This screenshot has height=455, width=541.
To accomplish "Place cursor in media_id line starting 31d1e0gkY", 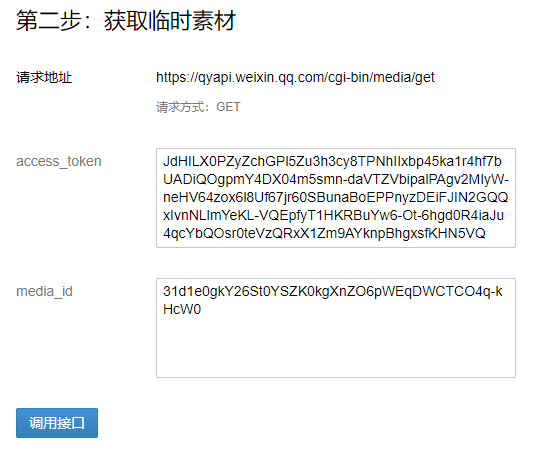I will [x=333, y=291].
